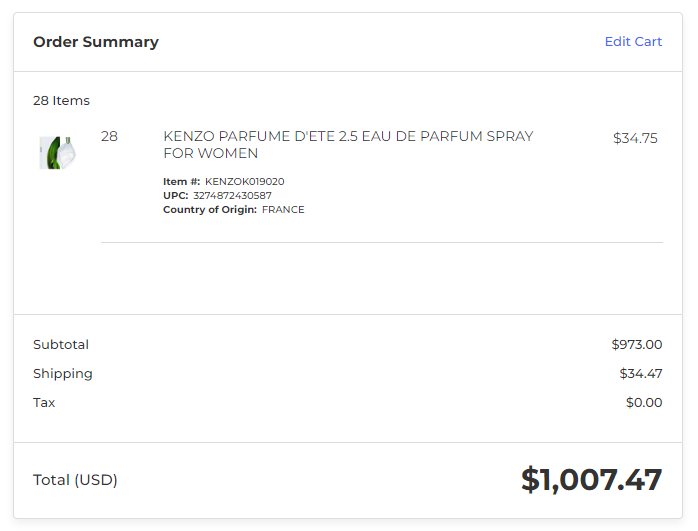Click the UPC label

pyautogui.click(x=176, y=195)
